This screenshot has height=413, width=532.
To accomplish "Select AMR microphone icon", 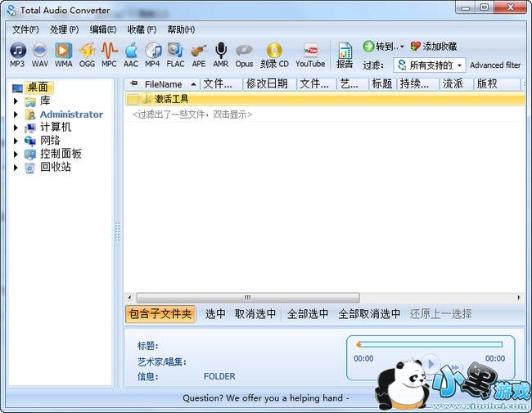I will (221, 55).
